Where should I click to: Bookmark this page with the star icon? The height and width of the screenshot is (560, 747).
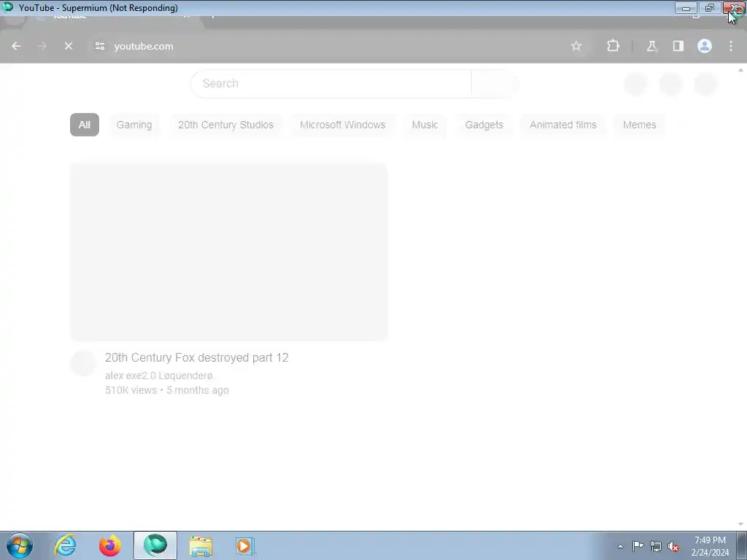tap(576, 46)
